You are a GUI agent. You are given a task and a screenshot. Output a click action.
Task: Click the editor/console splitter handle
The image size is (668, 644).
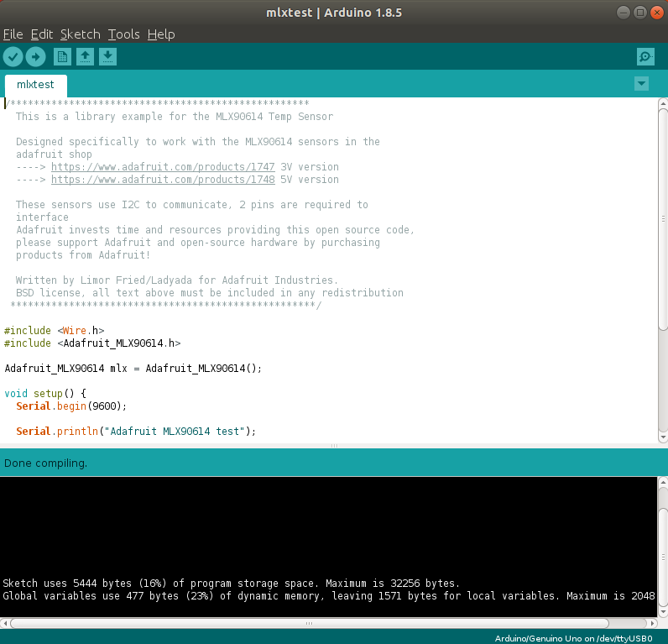(334, 446)
